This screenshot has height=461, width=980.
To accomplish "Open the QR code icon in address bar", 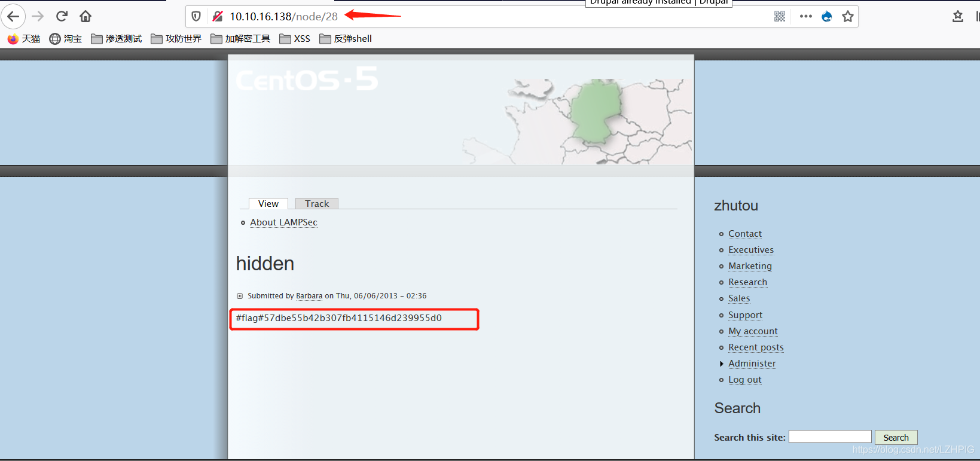I will pos(780,16).
